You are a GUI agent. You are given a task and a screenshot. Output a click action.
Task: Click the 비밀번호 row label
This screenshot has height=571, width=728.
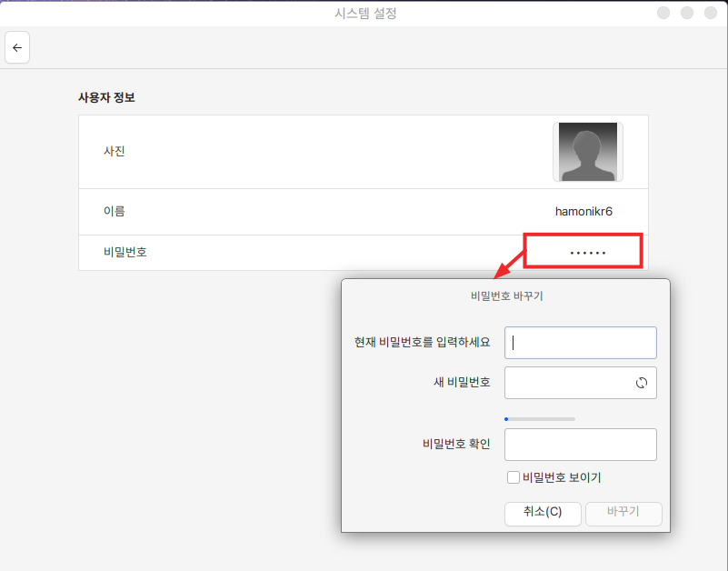coord(125,252)
